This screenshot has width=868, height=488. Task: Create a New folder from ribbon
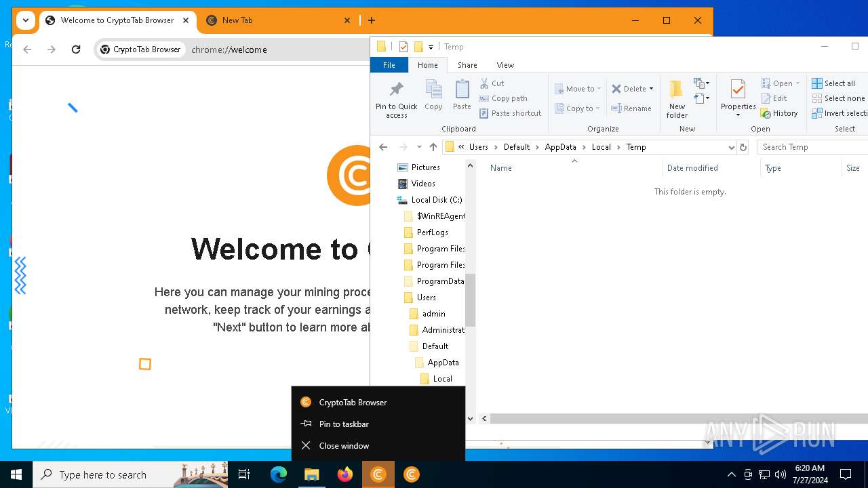click(x=677, y=99)
